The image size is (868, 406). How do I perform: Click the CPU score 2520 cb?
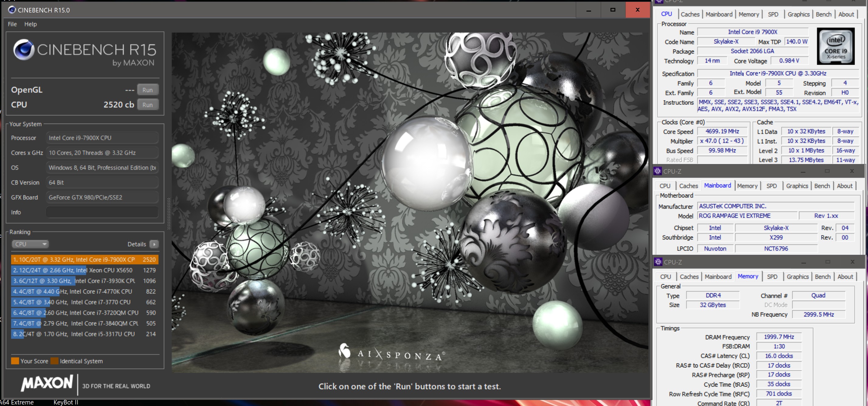tap(119, 105)
